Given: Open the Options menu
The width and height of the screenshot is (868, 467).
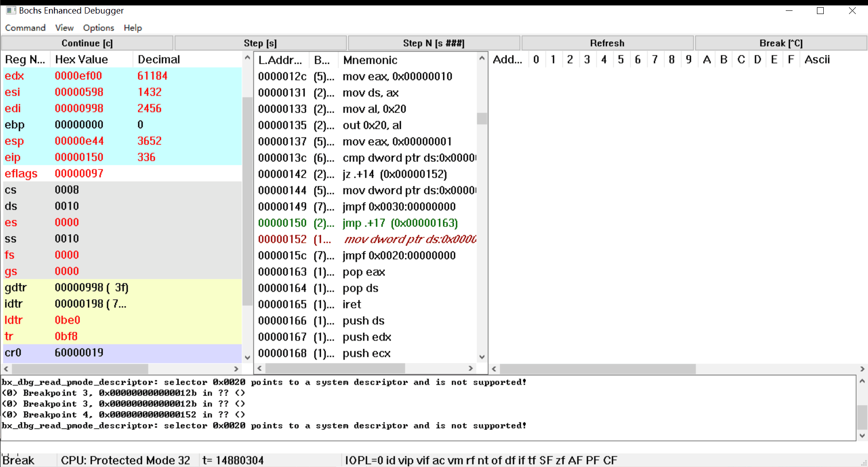Looking at the screenshot, I should [x=99, y=28].
